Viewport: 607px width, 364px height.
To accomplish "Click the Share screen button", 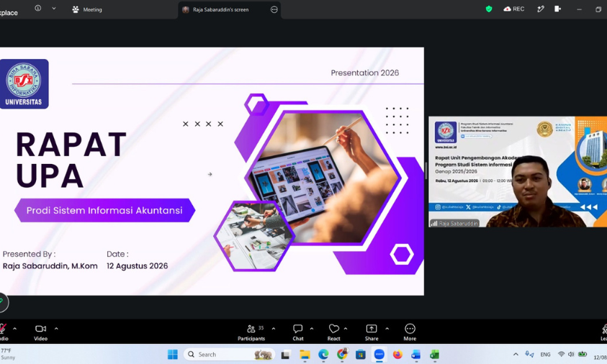I will (x=372, y=332).
